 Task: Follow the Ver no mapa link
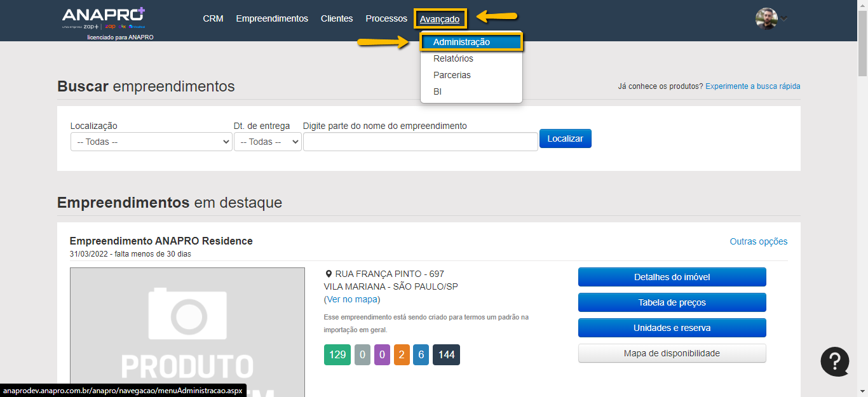(352, 299)
